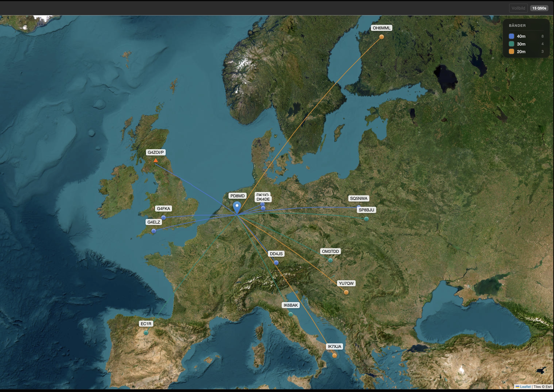Viewport: 554px width, 392px height.
Task: Click the OM3TDD callsign label
Action: pyautogui.click(x=330, y=251)
